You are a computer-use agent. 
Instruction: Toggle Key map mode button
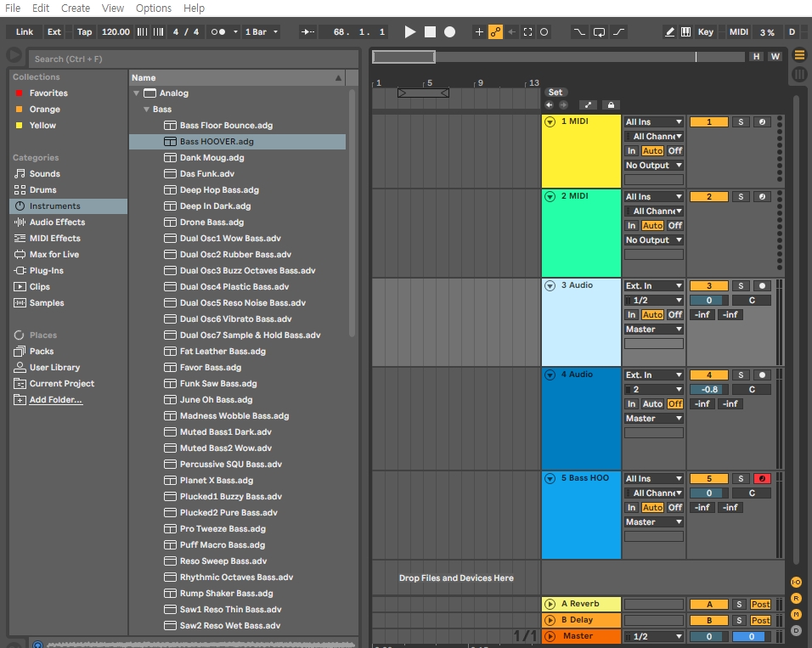tap(705, 32)
